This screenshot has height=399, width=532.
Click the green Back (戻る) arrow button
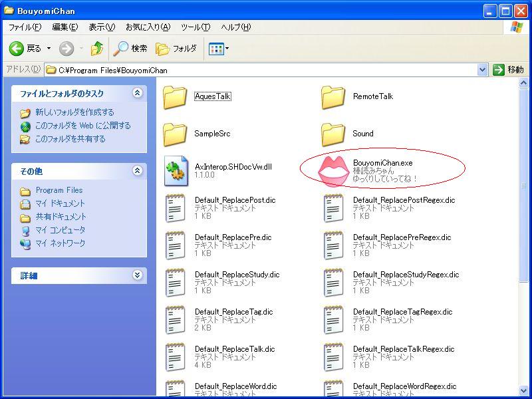(x=16, y=49)
